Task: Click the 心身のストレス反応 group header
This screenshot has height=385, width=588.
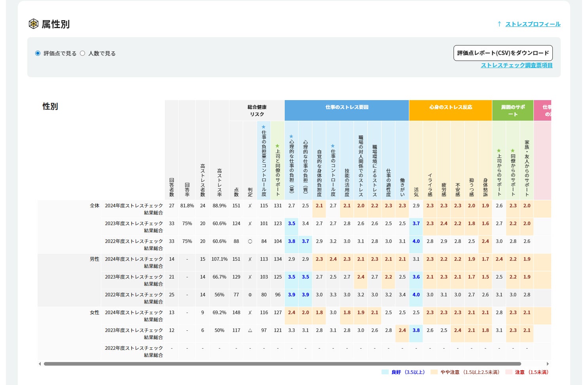Action: click(x=450, y=107)
